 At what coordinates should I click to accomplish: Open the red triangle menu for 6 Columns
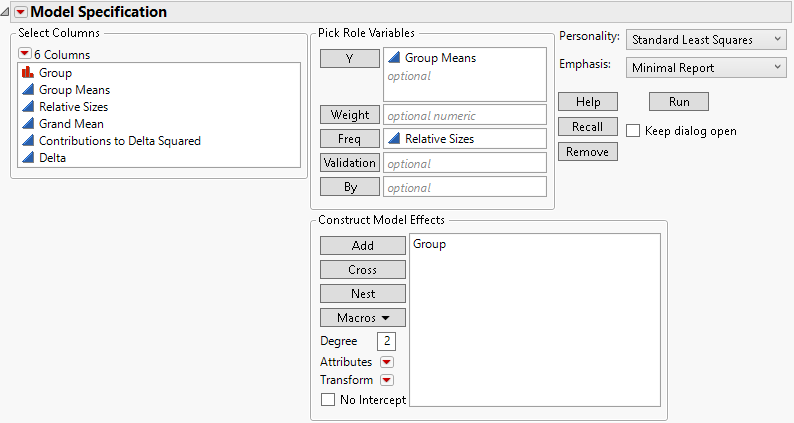pos(25,54)
